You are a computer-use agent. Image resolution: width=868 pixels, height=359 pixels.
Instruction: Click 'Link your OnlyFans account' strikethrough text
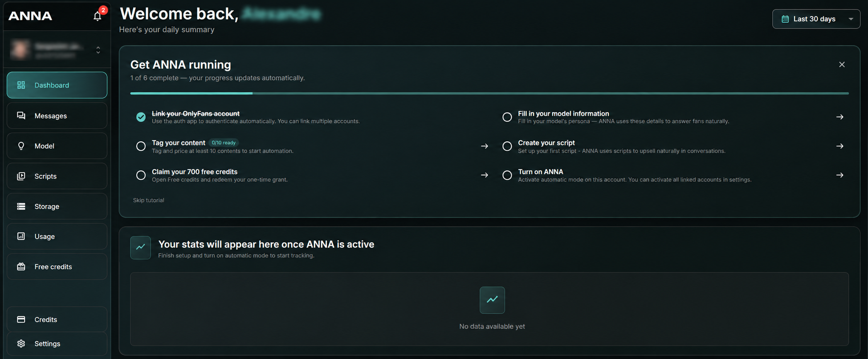click(x=196, y=113)
